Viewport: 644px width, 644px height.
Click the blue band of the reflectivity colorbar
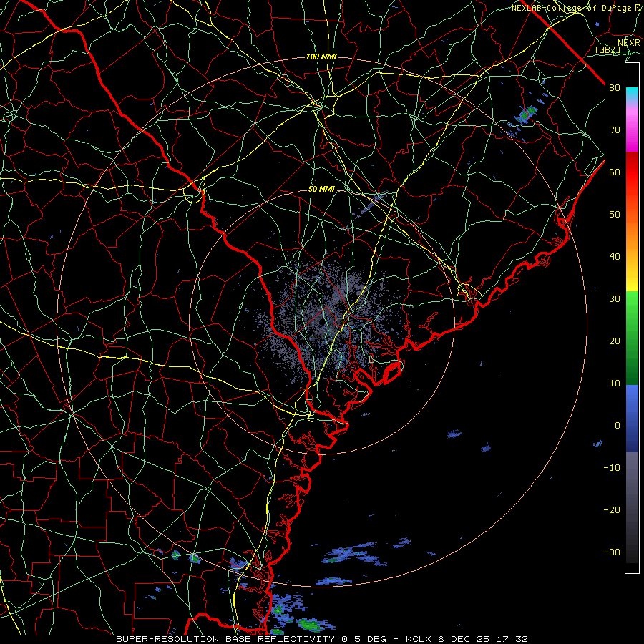(x=632, y=419)
